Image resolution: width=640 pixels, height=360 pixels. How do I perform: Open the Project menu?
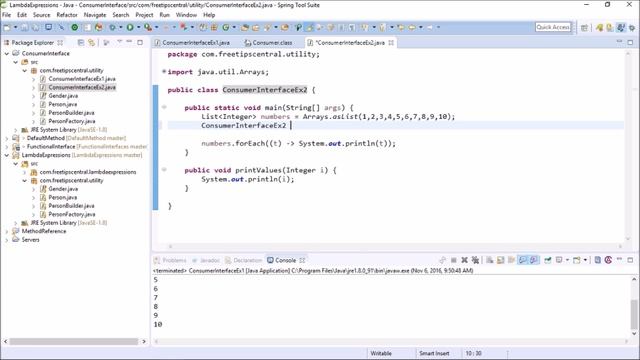[x=144, y=15]
